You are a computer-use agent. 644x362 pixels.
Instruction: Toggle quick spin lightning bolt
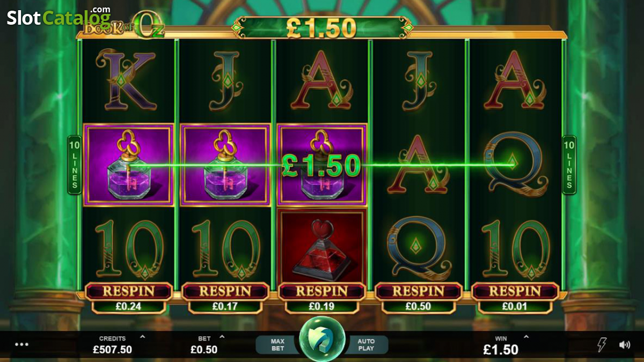click(x=603, y=344)
